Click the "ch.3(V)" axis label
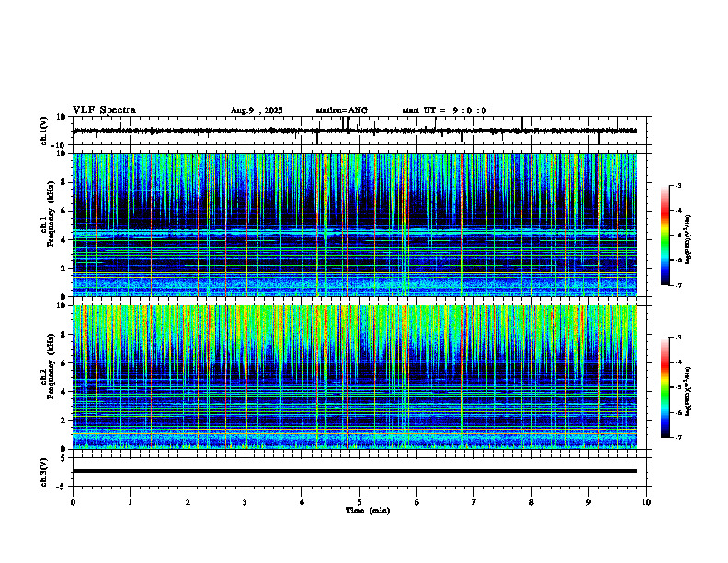Screen dimensions: 728x563 (x=44, y=473)
